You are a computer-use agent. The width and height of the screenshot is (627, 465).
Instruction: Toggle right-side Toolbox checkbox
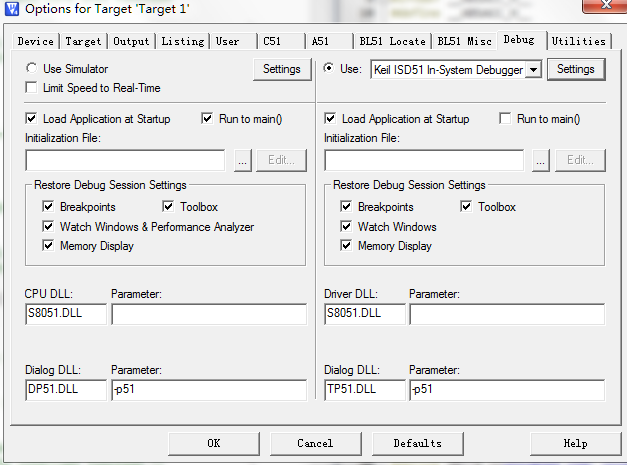pos(467,207)
